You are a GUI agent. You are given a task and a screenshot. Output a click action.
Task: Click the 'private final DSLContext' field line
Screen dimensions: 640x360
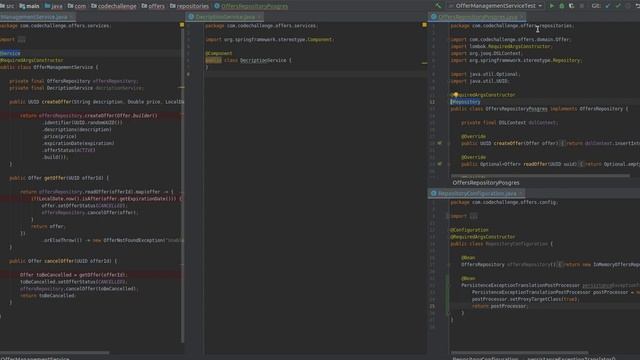click(509, 122)
